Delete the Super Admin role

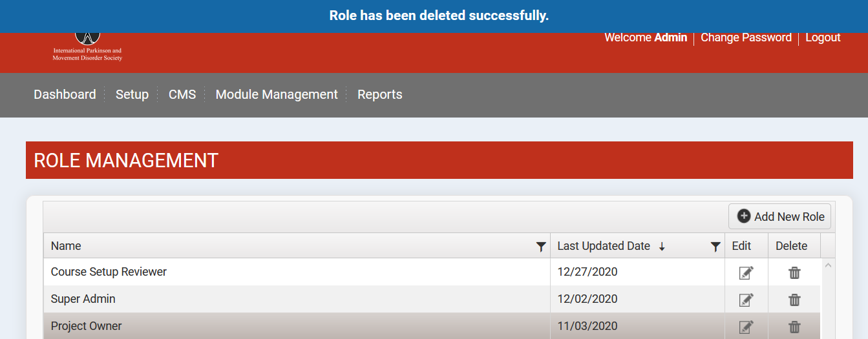[794, 300]
